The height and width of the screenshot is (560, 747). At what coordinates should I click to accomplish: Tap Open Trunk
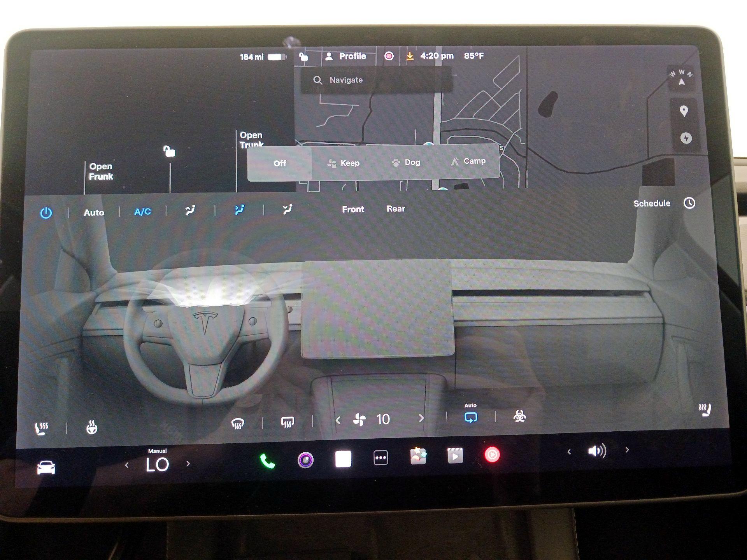(x=251, y=140)
